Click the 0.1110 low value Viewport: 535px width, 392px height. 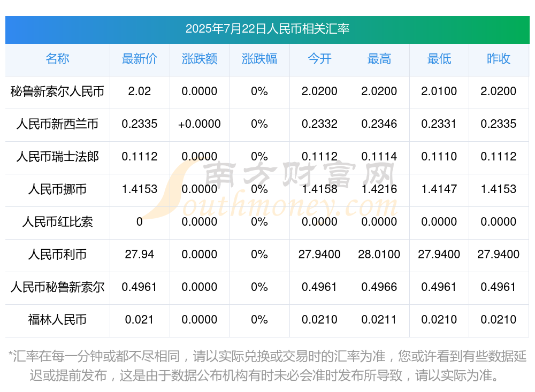[439, 157]
